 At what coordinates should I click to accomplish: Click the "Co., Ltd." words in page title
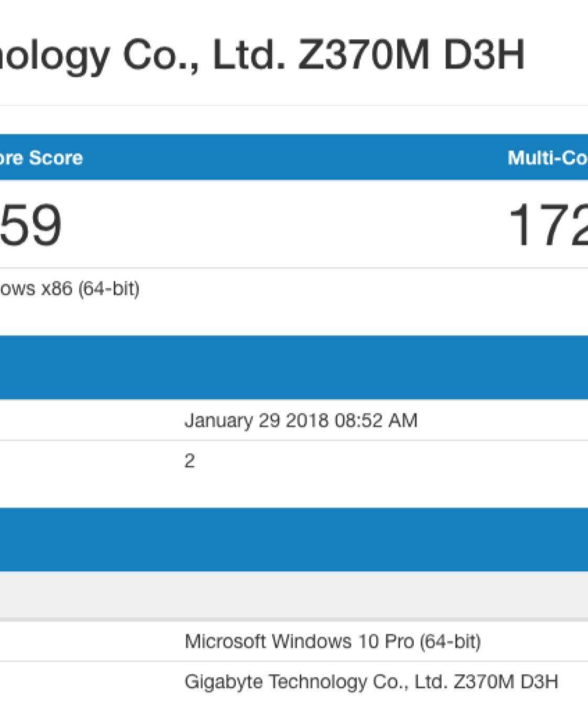[x=204, y=54]
